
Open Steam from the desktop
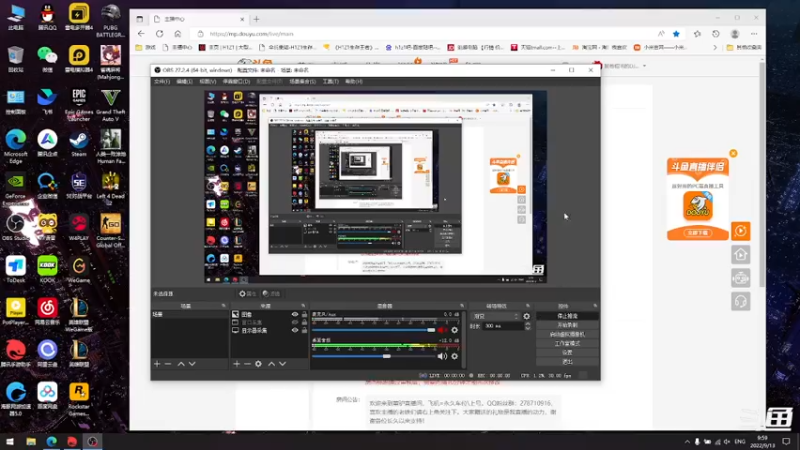pyautogui.click(x=79, y=143)
